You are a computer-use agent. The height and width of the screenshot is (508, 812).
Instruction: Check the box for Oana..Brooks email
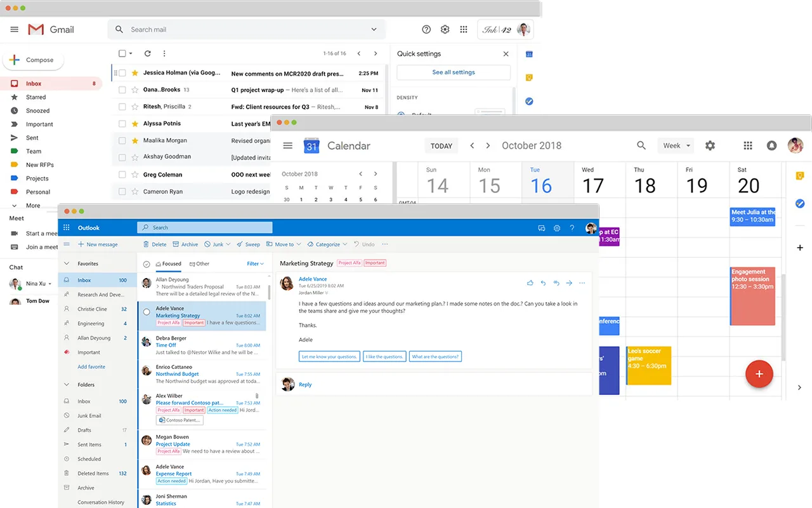[x=122, y=90]
